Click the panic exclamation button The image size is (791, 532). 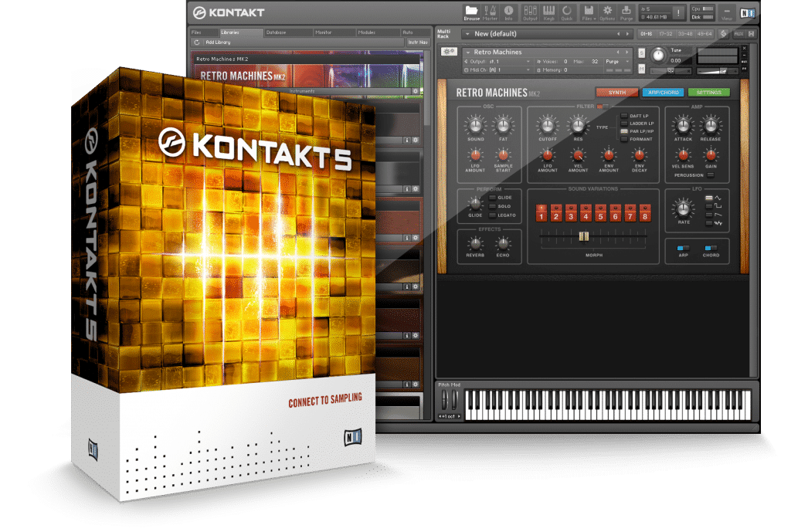(679, 12)
